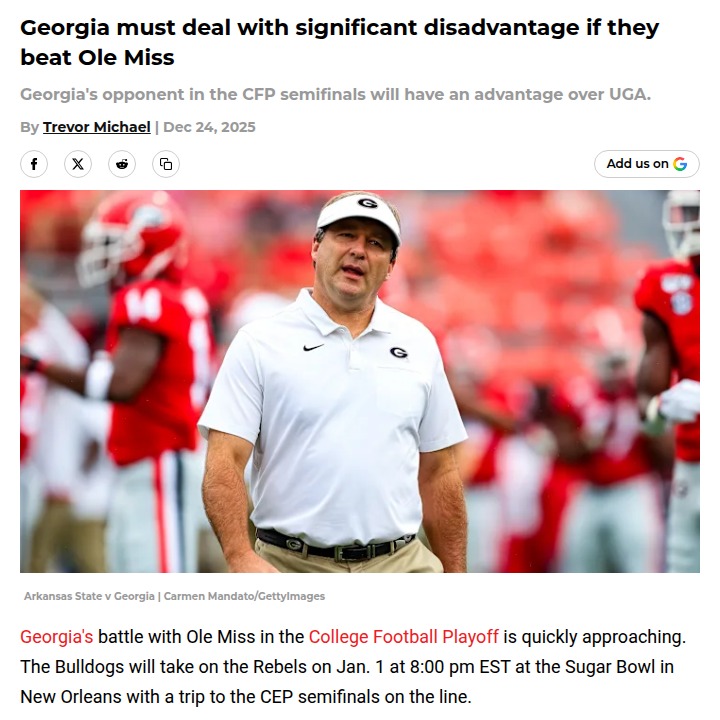Share article on Reddit
Screen dimensions: 720x720
coord(122,164)
